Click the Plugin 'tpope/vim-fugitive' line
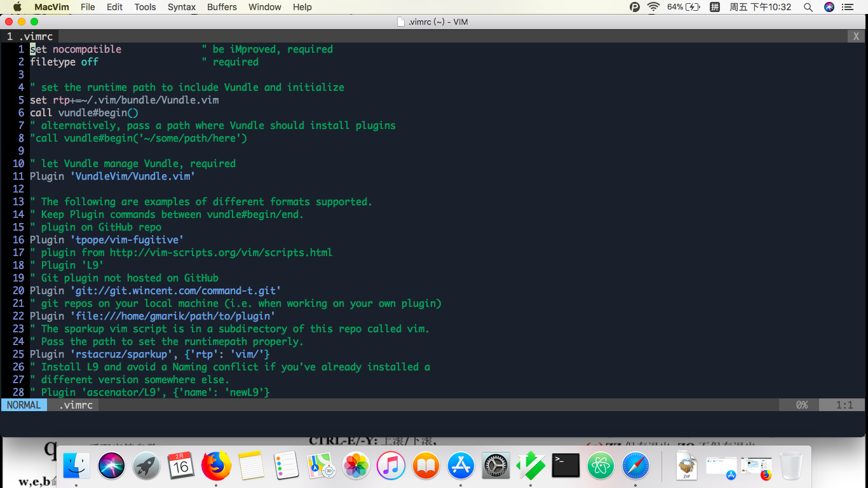Screen dimensions: 868x488 pos(107,240)
